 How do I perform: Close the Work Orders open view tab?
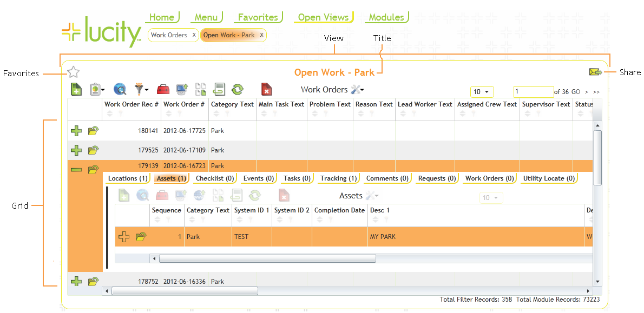194,35
